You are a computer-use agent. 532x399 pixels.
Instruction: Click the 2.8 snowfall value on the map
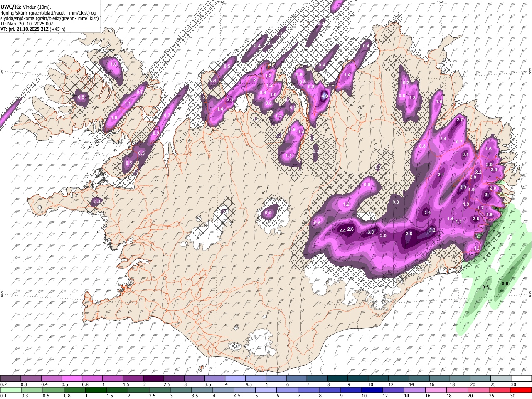coord(409,234)
